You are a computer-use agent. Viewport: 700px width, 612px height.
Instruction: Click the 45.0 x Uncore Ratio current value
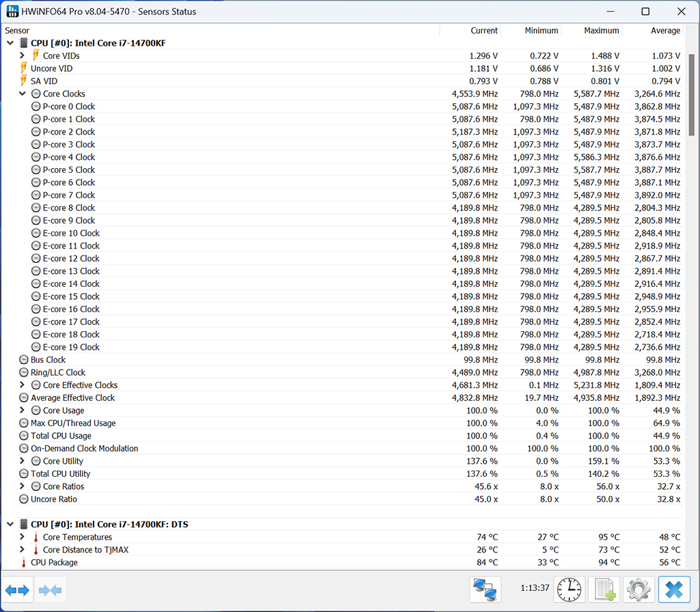point(486,499)
